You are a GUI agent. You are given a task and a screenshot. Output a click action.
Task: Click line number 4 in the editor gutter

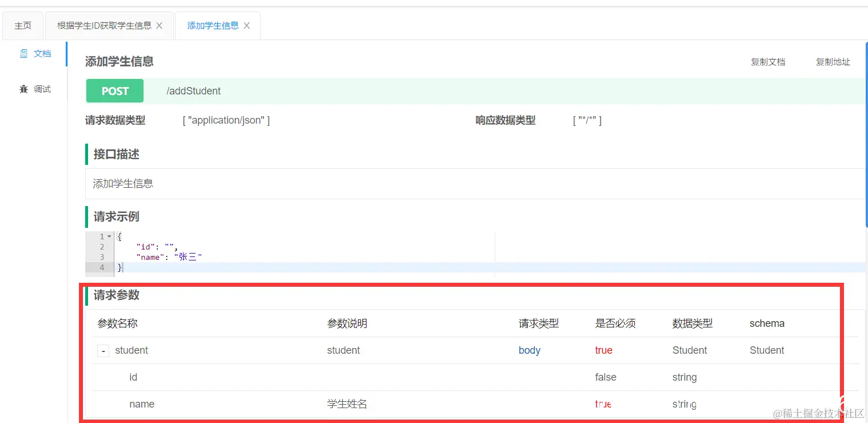pyautogui.click(x=102, y=267)
